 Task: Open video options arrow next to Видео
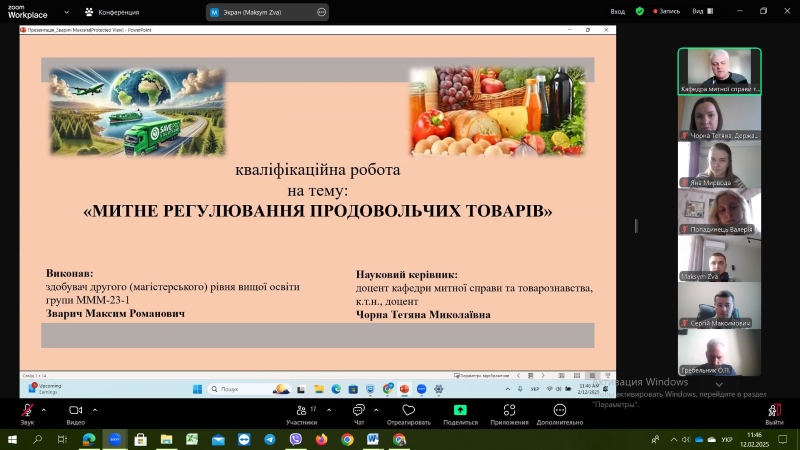pos(95,410)
